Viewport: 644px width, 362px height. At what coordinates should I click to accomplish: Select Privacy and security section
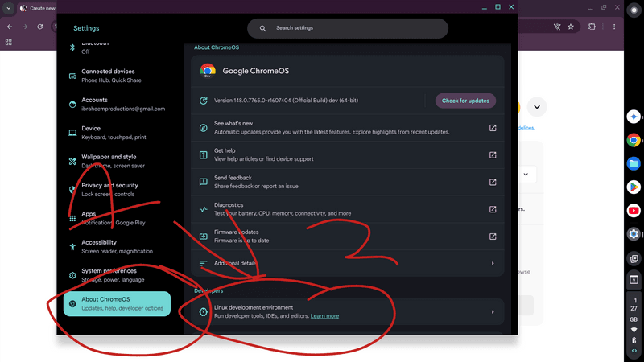click(x=117, y=190)
